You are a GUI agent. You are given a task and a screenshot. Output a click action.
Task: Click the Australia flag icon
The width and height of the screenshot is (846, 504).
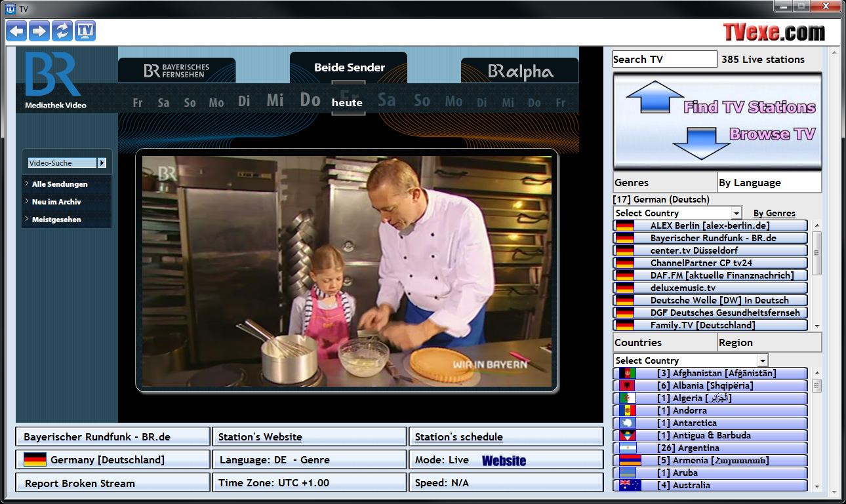[630, 485]
